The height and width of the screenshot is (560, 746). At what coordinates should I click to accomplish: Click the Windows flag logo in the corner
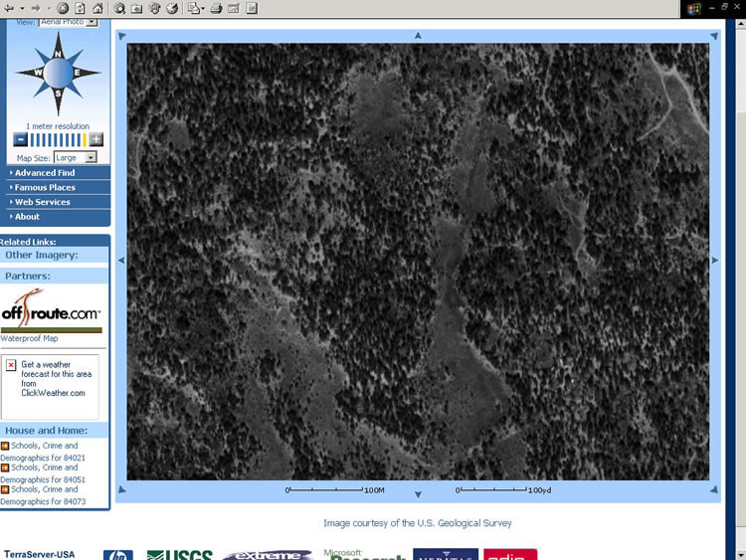coord(693,9)
